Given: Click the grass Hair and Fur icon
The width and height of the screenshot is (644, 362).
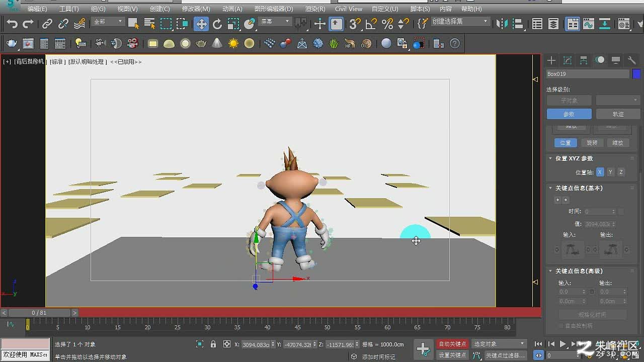Looking at the screenshot, I should click(x=334, y=44).
